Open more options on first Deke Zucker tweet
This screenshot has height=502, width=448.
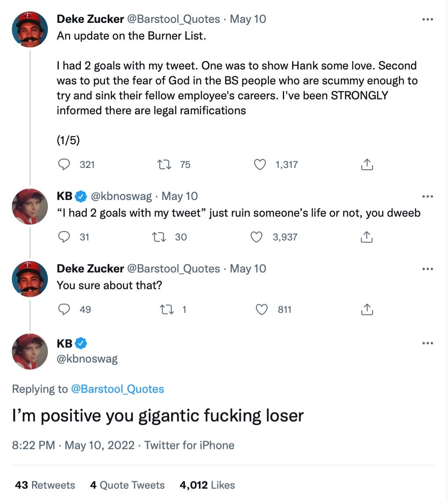tap(427, 20)
